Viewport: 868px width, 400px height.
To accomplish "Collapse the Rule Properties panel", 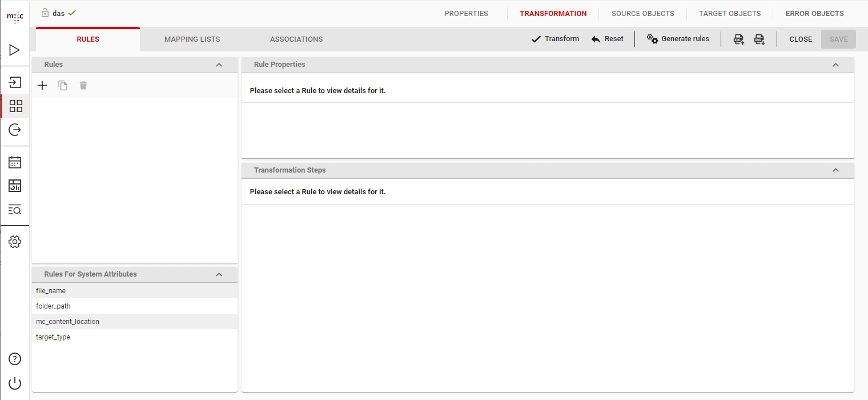I will [835, 65].
